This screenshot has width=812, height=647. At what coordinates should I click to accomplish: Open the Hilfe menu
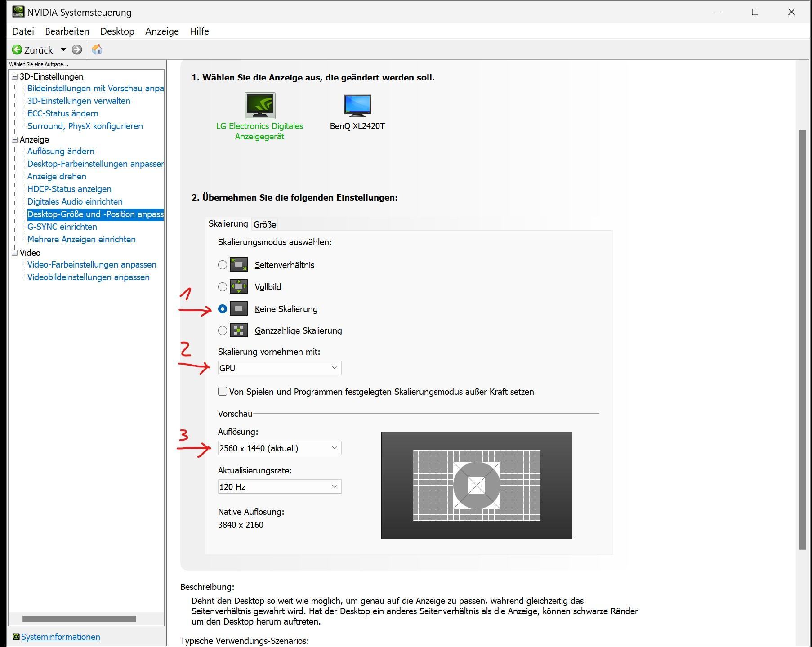[x=199, y=31]
